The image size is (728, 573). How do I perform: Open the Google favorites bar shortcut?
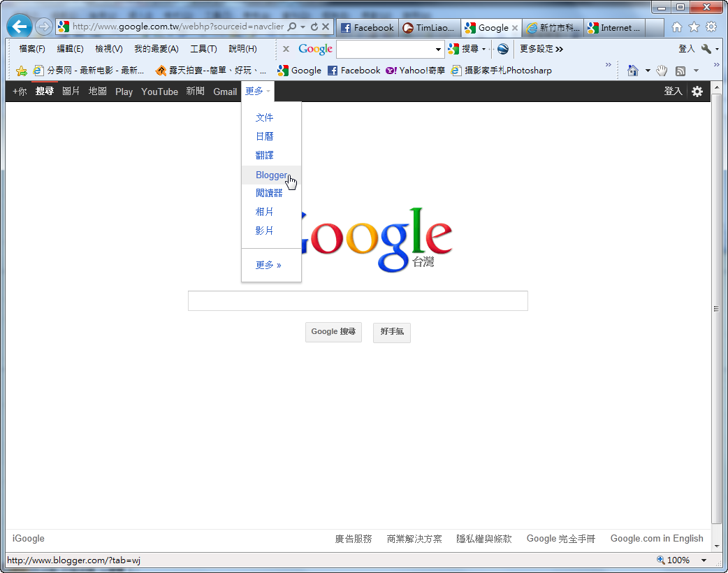(300, 71)
